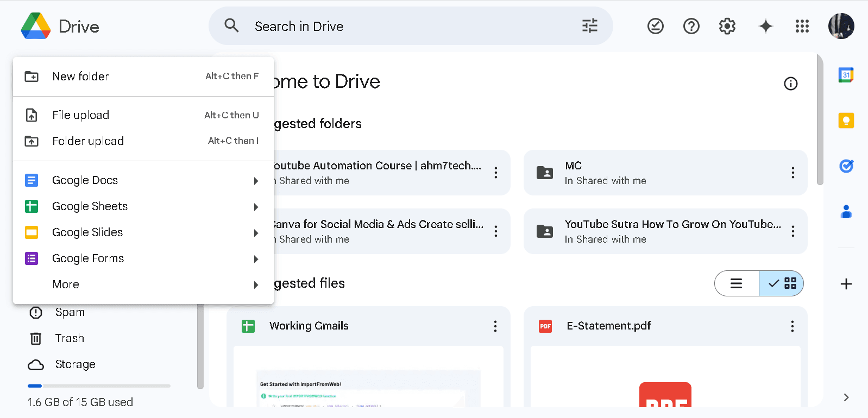More actions for Canva for Social Media folder
The width and height of the screenshot is (868, 418).
click(x=496, y=231)
